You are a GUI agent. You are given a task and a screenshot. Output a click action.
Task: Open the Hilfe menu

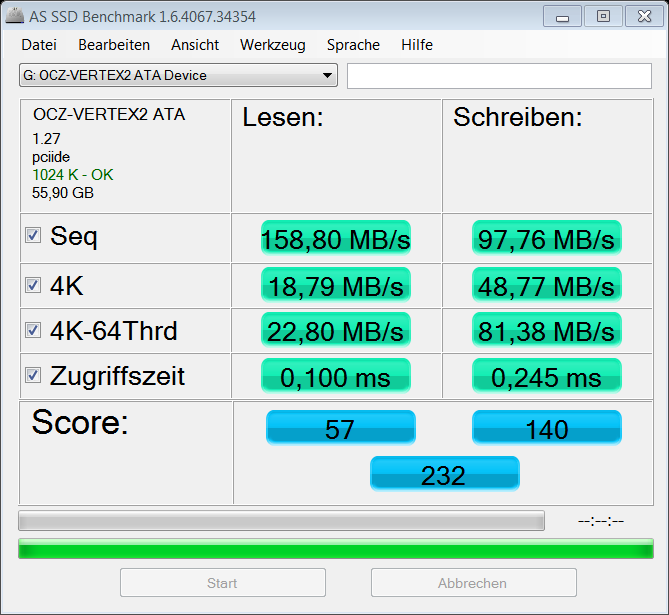click(x=417, y=45)
